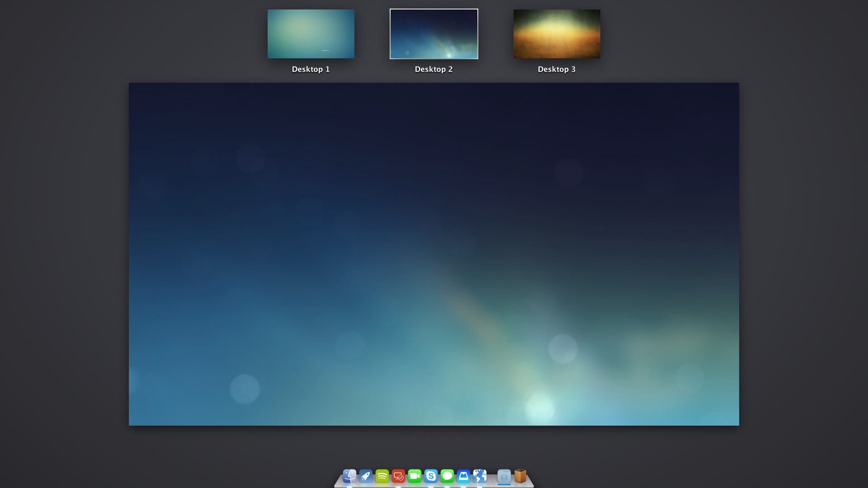868x488 pixels.
Task: Open the Downloads stack in the Dock
Action: pyautogui.click(x=503, y=476)
